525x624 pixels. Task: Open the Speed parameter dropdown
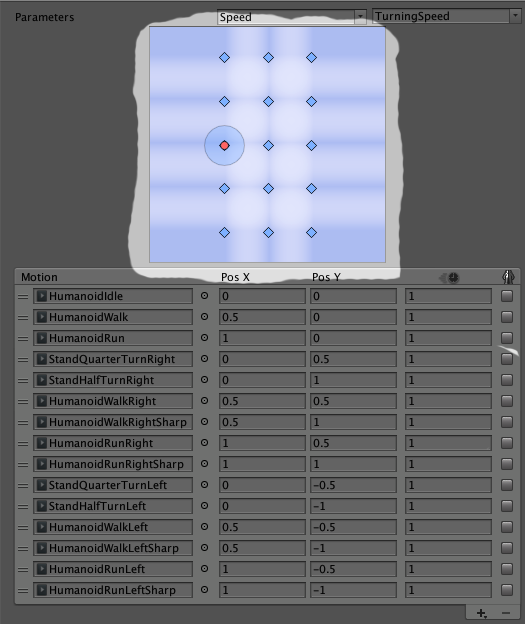[291, 17]
